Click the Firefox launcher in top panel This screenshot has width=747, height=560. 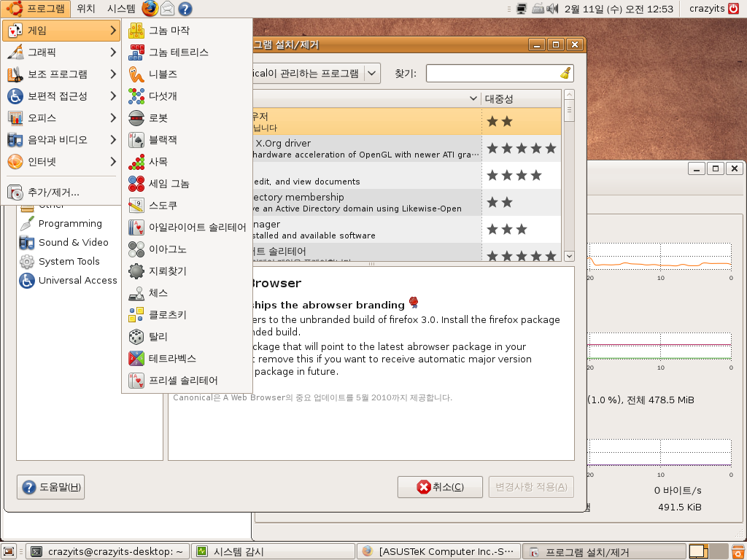click(x=150, y=8)
